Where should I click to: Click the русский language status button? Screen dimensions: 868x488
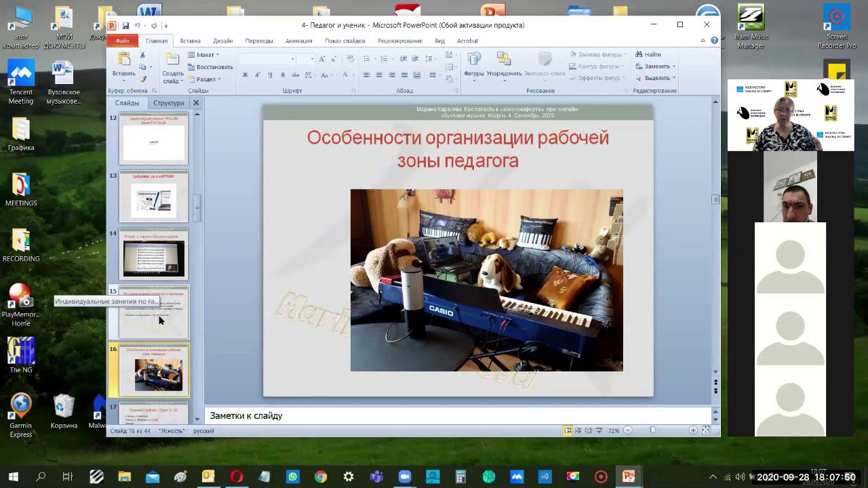point(203,431)
